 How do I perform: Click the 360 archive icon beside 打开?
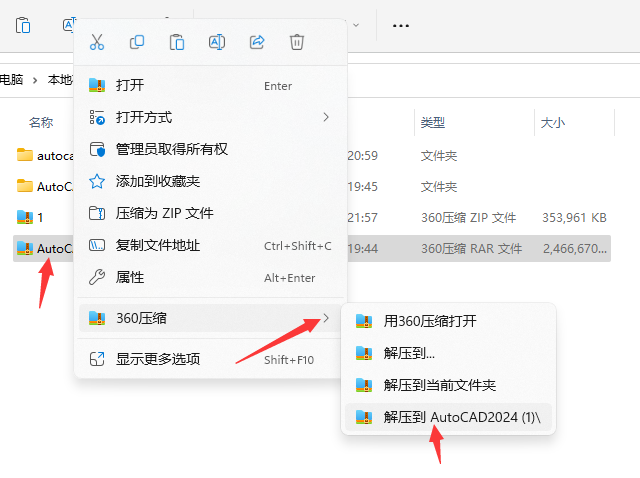pyautogui.click(x=97, y=85)
